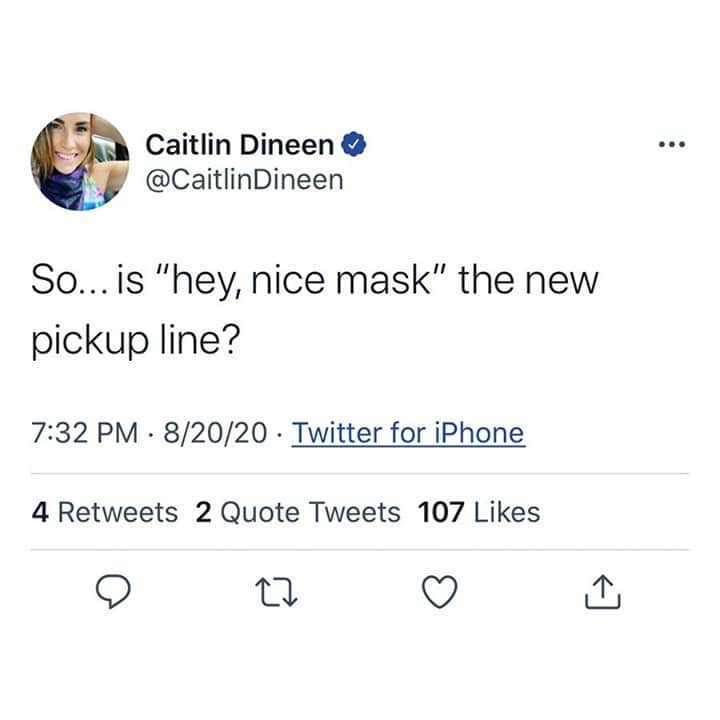Click the 7:32 PM timestamp
The height and width of the screenshot is (720, 720).
[x=85, y=433]
